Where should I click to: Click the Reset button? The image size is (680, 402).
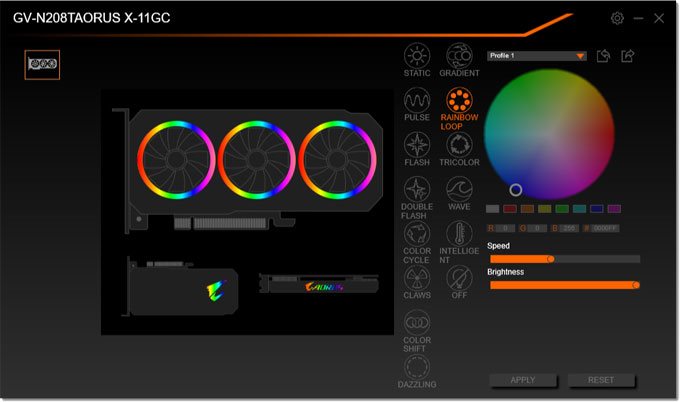tap(601, 380)
